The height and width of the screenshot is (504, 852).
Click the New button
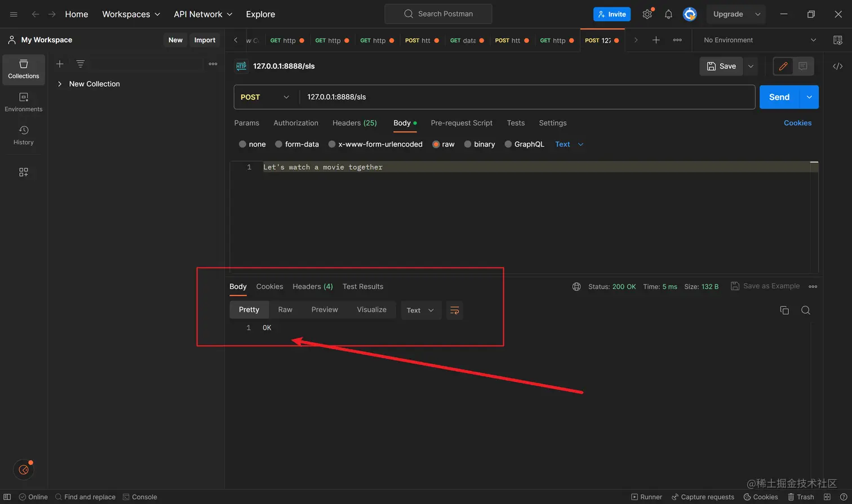pos(175,40)
